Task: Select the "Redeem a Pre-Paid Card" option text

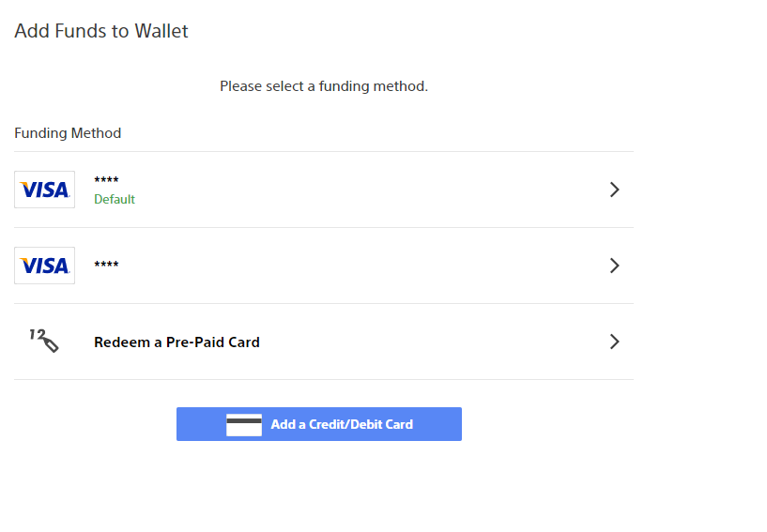Action: [x=176, y=342]
